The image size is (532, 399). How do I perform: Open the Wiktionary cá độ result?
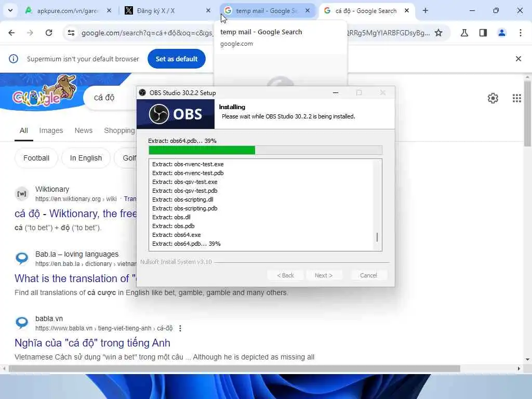click(76, 214)
